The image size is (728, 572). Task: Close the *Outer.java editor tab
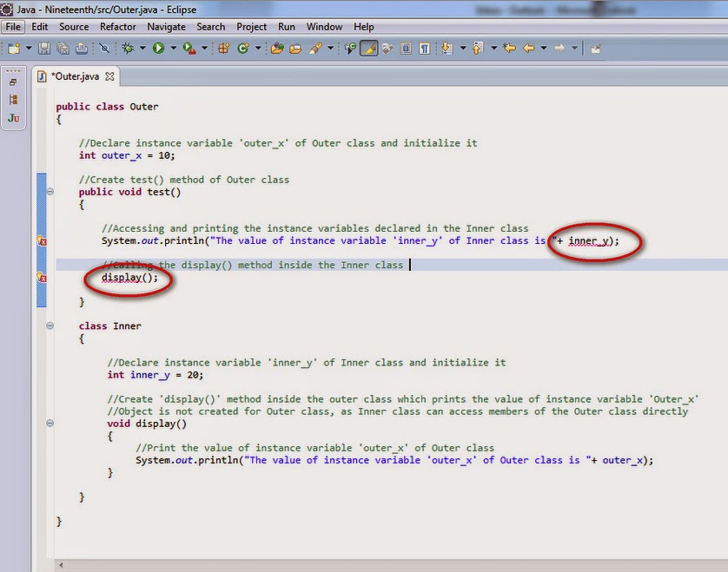click(109, 76)
